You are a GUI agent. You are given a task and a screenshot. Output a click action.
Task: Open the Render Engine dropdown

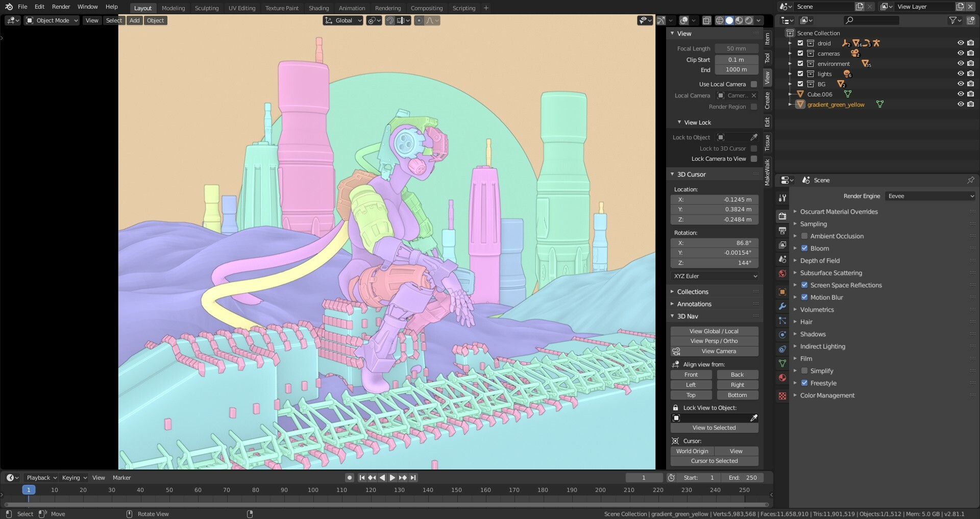930,196
